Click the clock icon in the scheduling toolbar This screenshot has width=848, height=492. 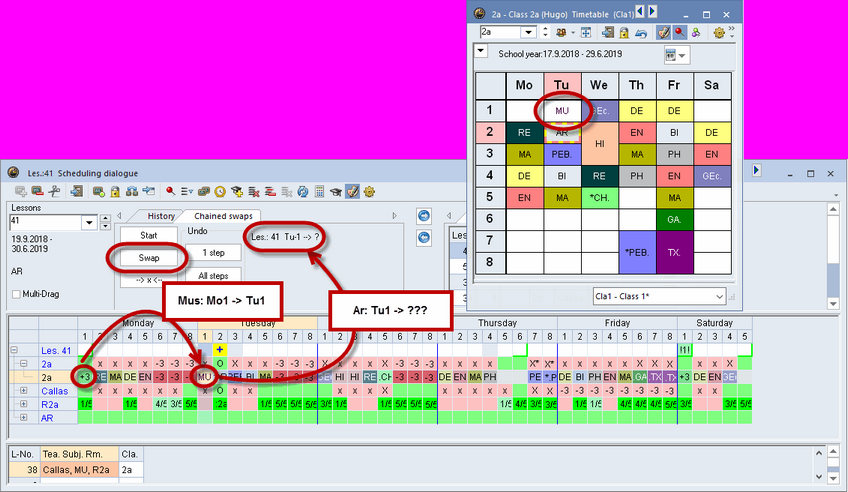(x=220, y=191)
